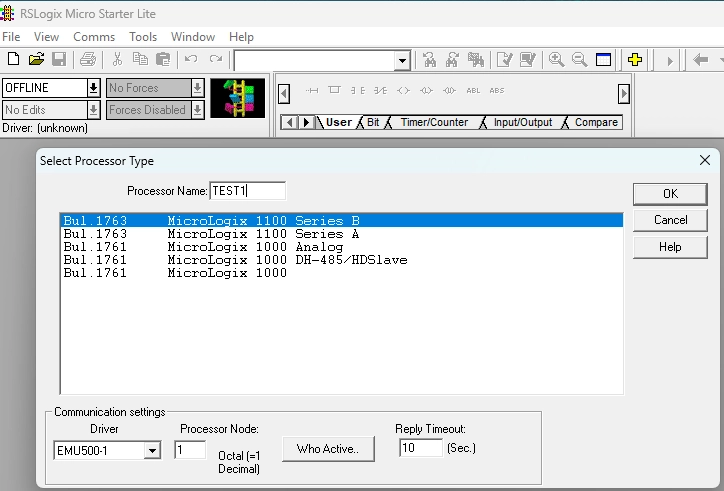Open the toolbar search combo box dropdown
Viewport: 724px width, 491px height.
[x=402, y=61]
